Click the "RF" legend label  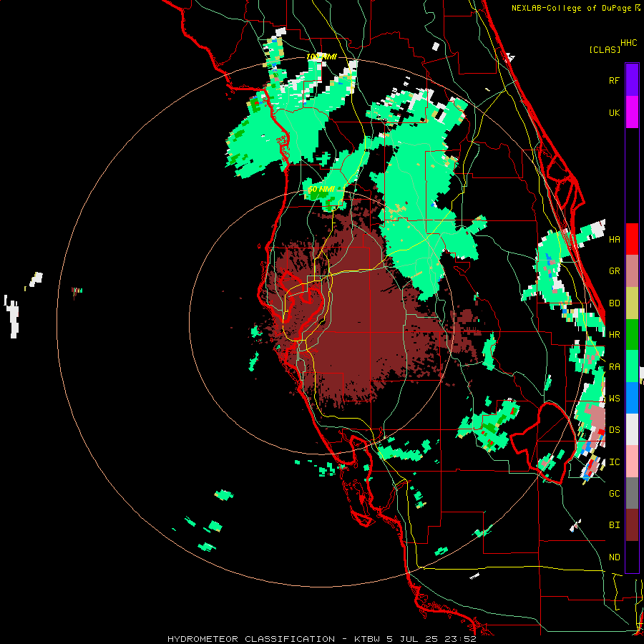[x=614, y=80]
